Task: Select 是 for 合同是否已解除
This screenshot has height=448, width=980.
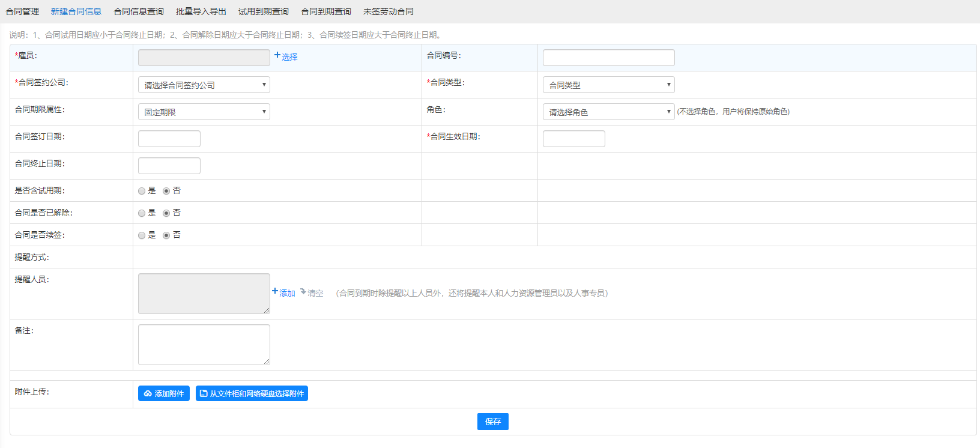Action: (142, 213)
